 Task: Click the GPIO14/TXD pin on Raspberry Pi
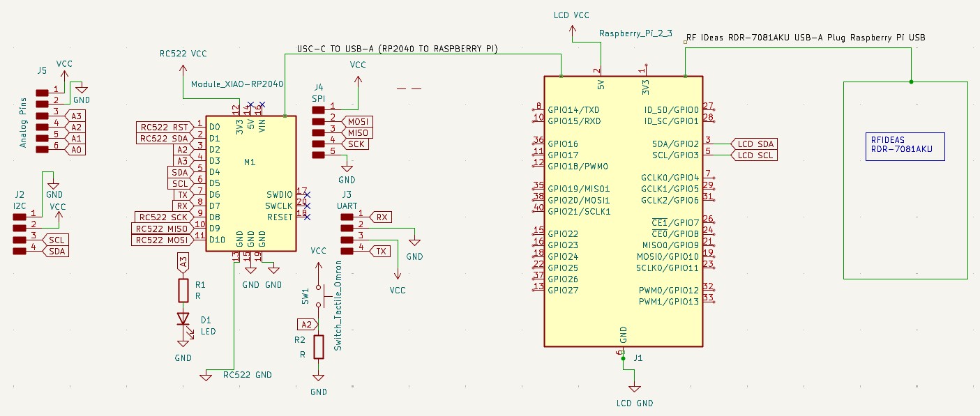pos(573,110)
